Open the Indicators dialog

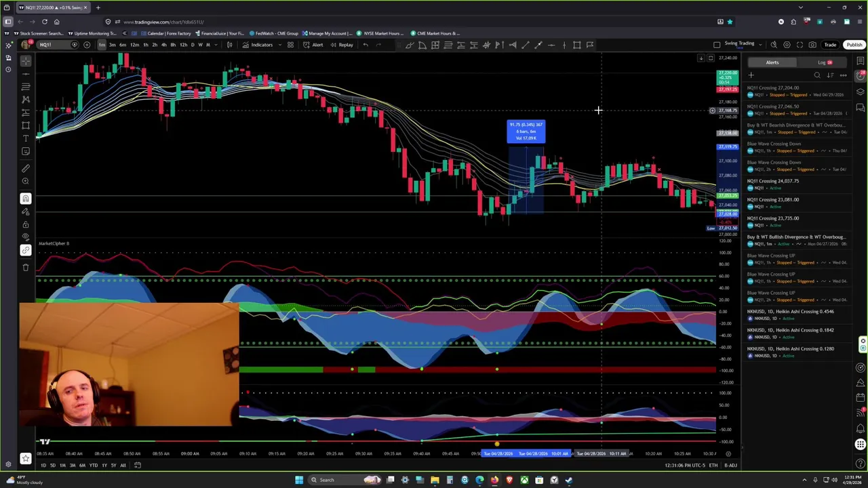tap(258, 45)
